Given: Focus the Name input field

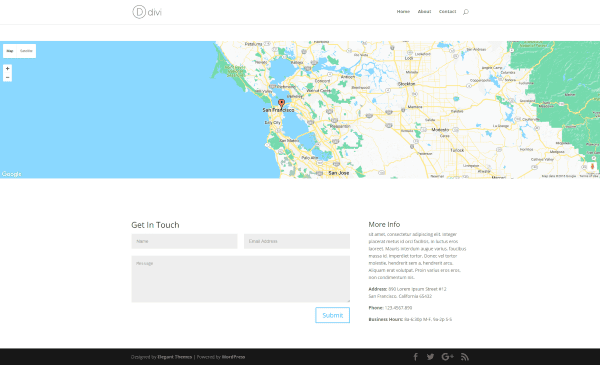Looking at the screenshot, I should tap(184, 241).
